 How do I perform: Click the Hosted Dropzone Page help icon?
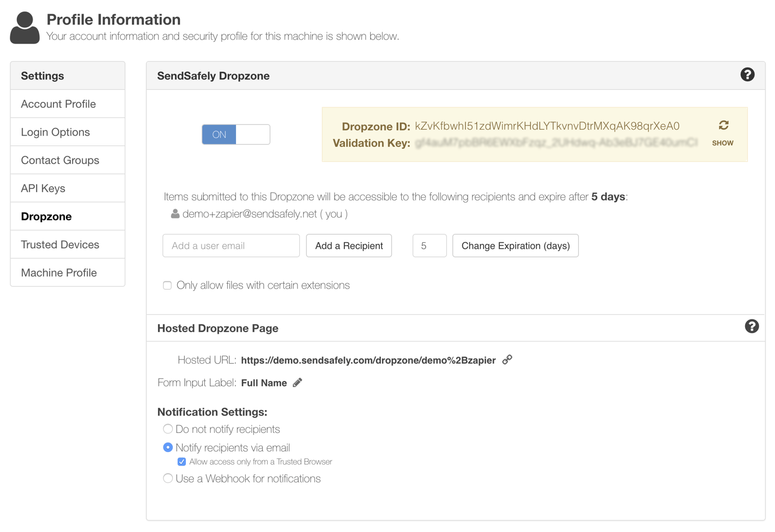tap(752, 326)
